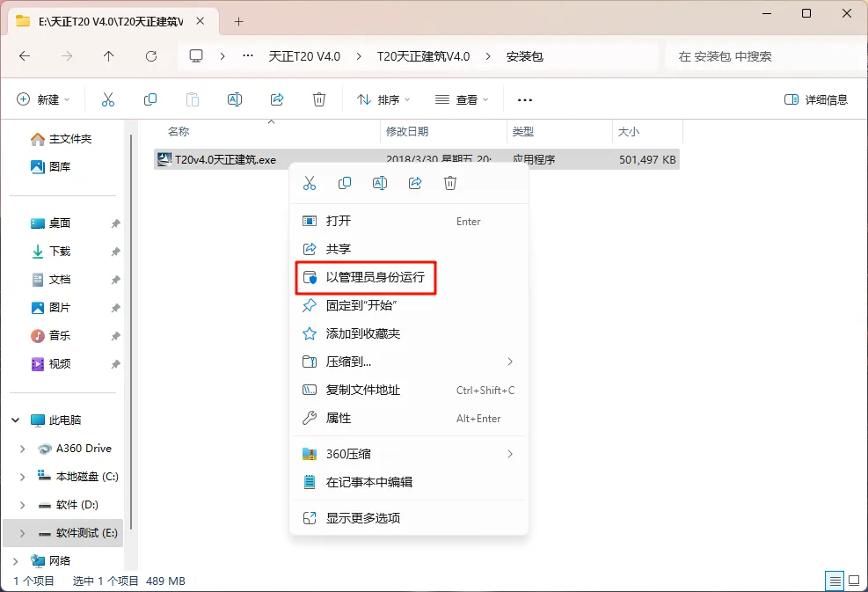Viewport: 868px width, 592px height.
Task: Open the toolbar three-dot more options menu
Action: [524, 100]
